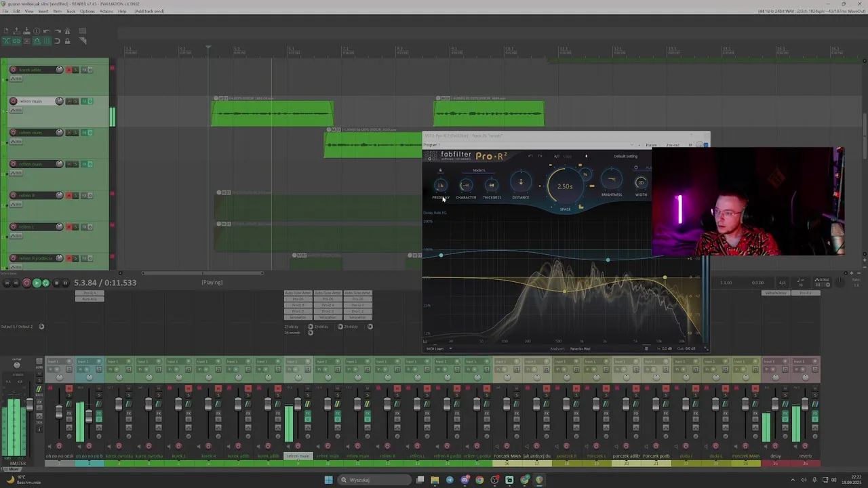
Task: Toggle auto-crossfade in the toolbar
Action: (6, 41)
